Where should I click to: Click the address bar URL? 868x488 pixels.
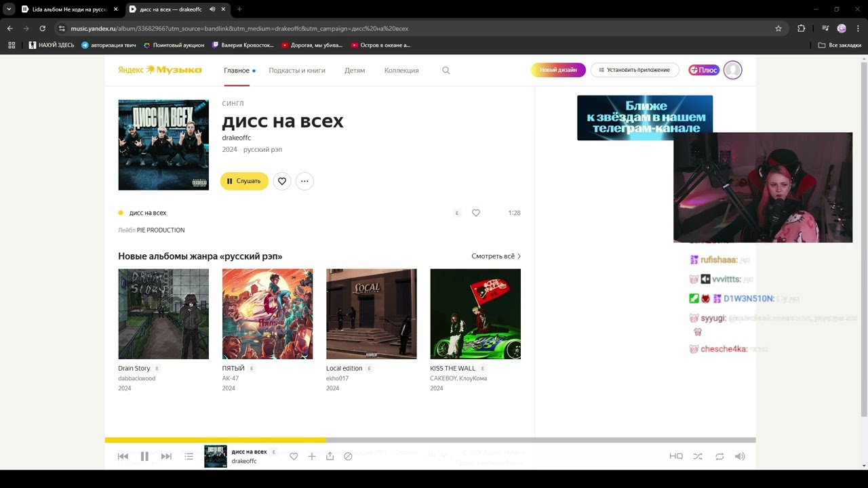pos(239,28)
